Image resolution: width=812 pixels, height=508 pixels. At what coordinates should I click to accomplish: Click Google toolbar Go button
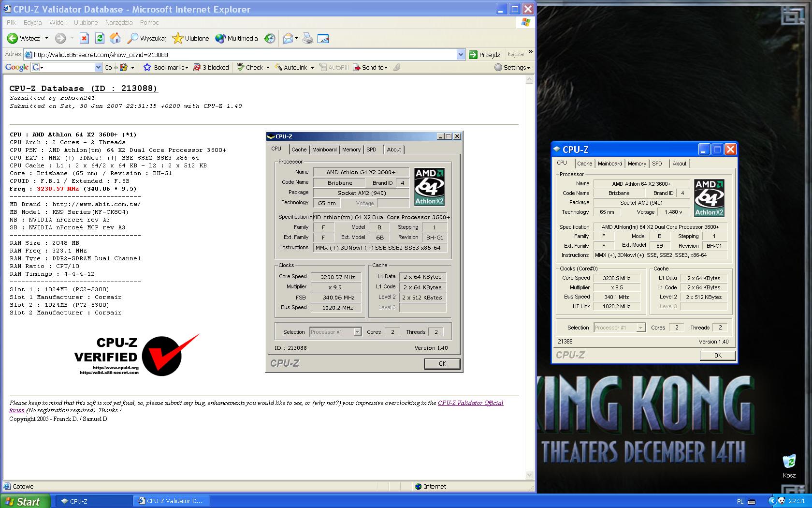click(108, 67)
